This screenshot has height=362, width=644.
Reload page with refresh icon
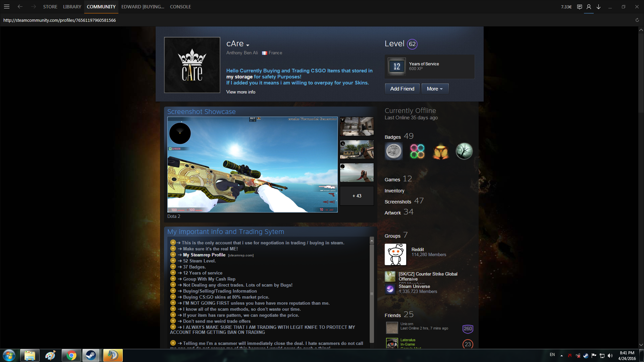[637, 20]
